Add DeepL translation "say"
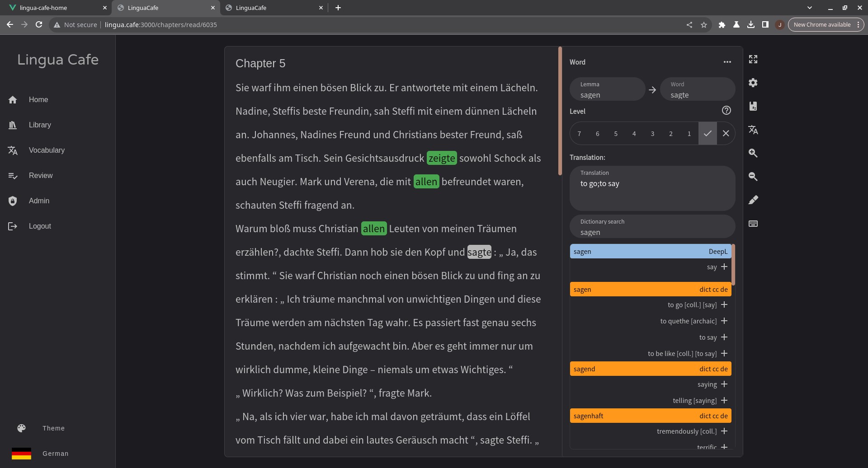This screenshot has width=868, height=468. pyautogui.click(x=724, y=267)
